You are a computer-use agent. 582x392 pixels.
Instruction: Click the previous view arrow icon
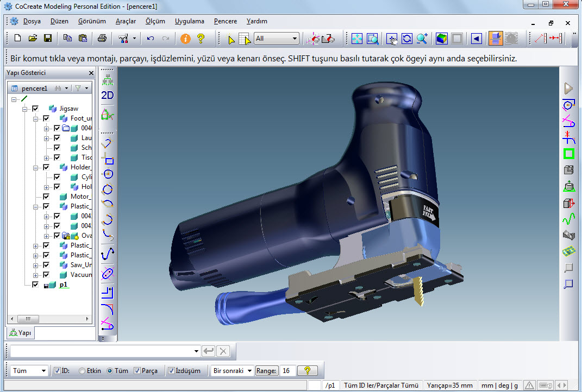pyautogui.click(x=477, y=39)
